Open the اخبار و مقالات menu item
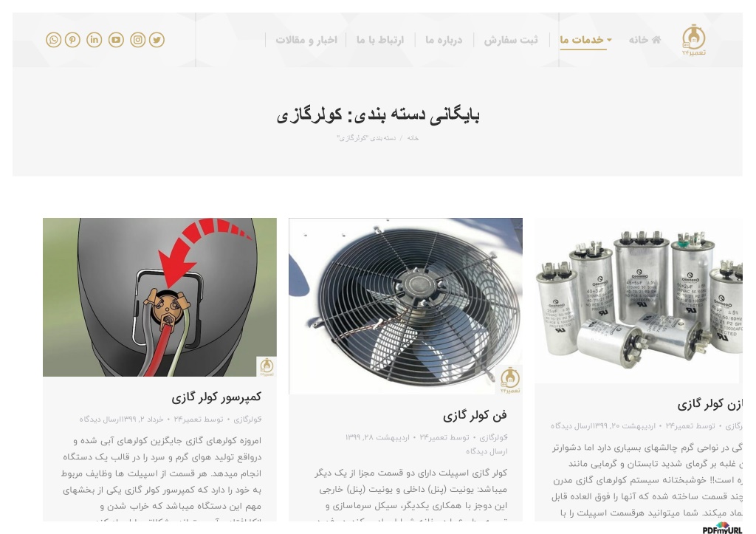 coord(306,40)
